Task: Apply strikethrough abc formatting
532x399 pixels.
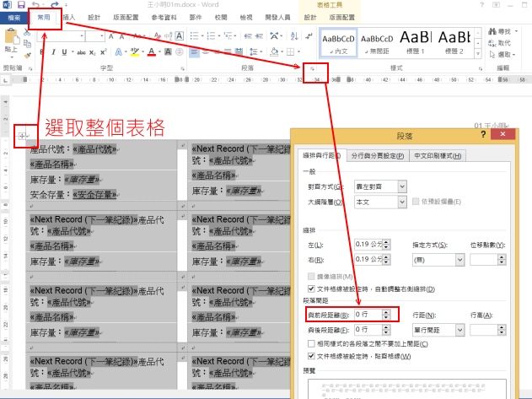Action: pyautogui.click(x=82, y=52)
